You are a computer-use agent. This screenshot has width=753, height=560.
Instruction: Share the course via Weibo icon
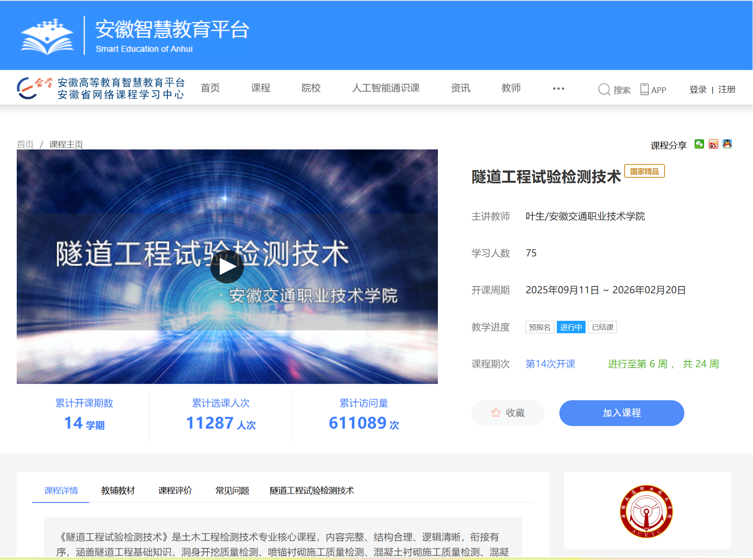click(x=713, y=145)
